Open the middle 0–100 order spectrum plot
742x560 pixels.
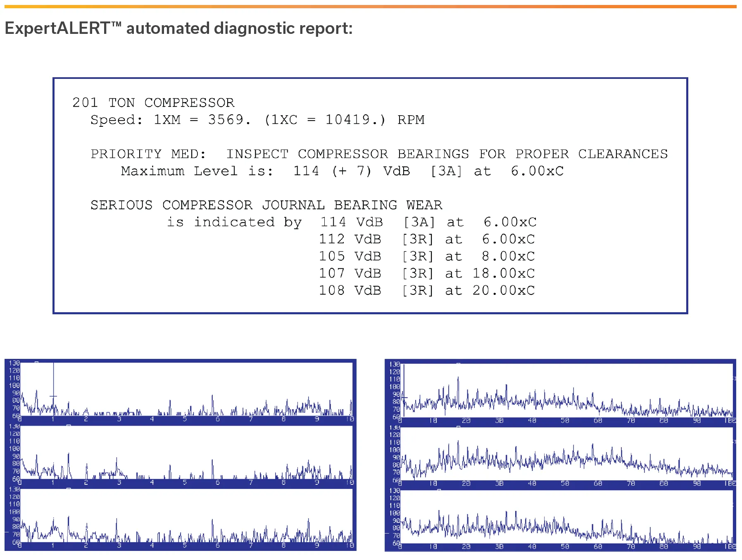coord(567,453)
